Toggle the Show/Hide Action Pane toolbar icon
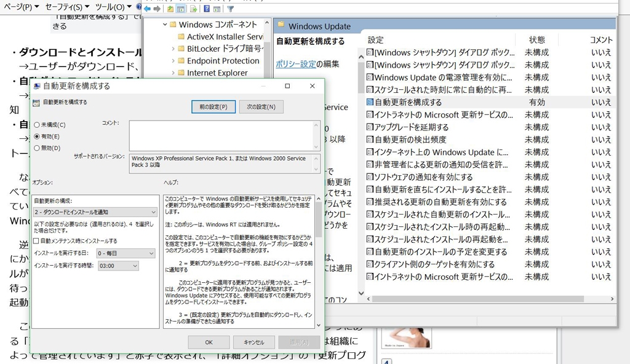The height and width of the screenshot is (364, 630). click(x=217, y=9)
